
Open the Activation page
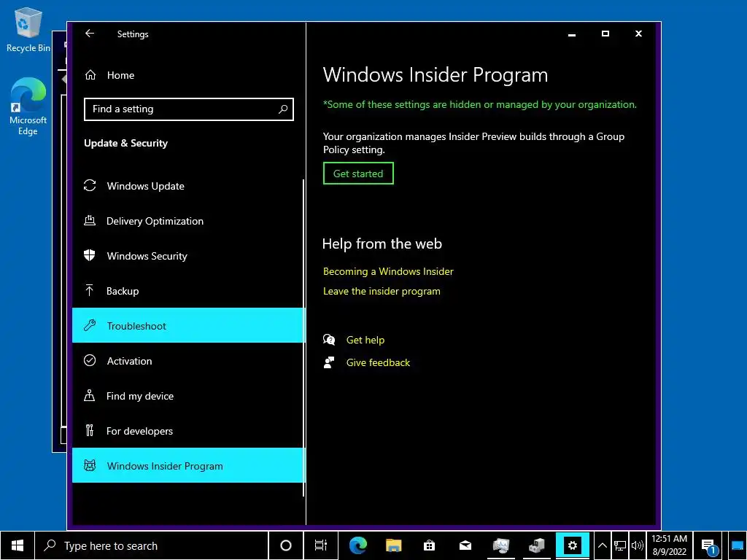[188, 361]
